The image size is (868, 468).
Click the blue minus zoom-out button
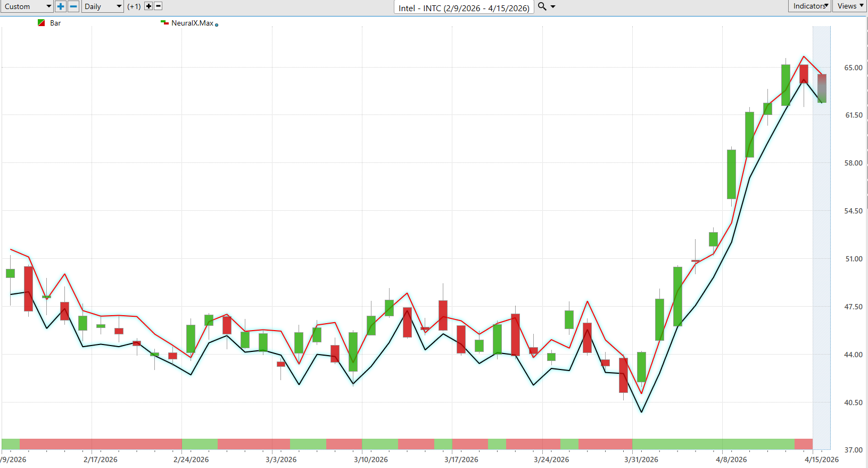click(x=74, y=6)
